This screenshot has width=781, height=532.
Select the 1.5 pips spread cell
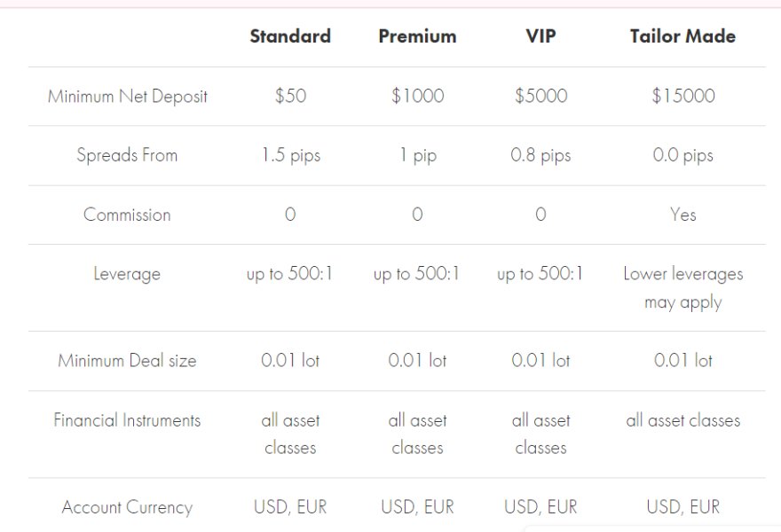(x=290, y=155)
